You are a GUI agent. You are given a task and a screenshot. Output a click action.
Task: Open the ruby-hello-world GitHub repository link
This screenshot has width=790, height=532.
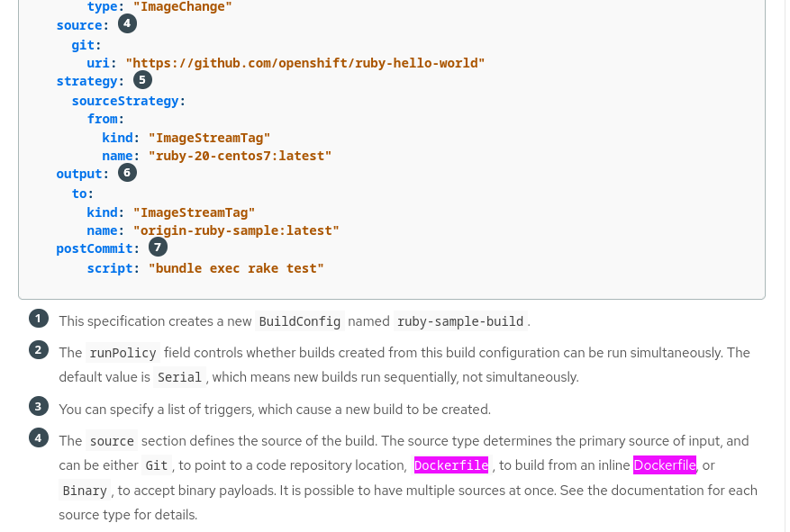pyautogui.click(x=305, y=63)
